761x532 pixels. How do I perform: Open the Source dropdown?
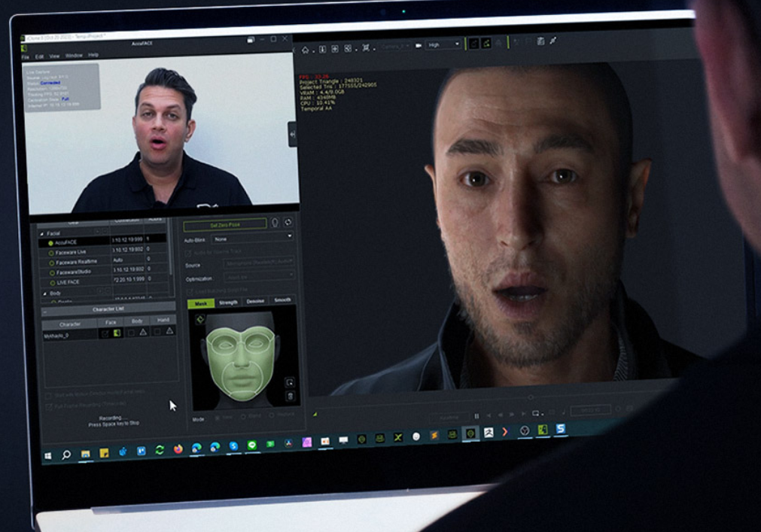259,263
